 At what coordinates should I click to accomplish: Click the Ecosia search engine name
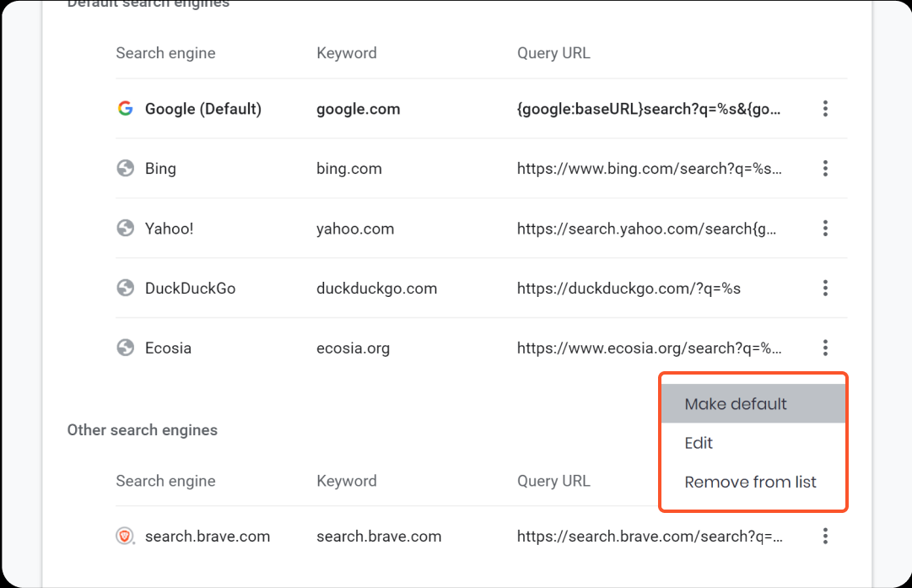pos(168,348)
